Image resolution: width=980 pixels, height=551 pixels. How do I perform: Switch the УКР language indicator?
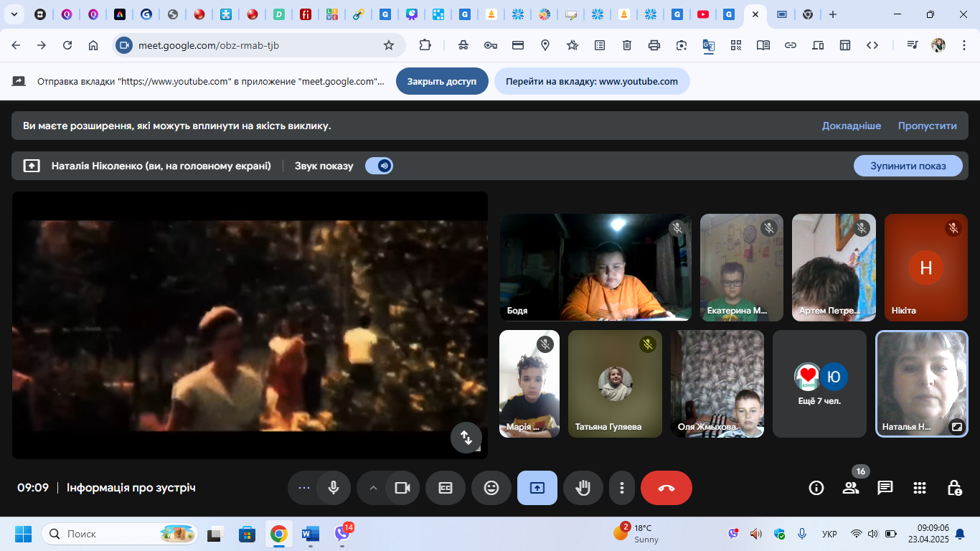point(829,534)
